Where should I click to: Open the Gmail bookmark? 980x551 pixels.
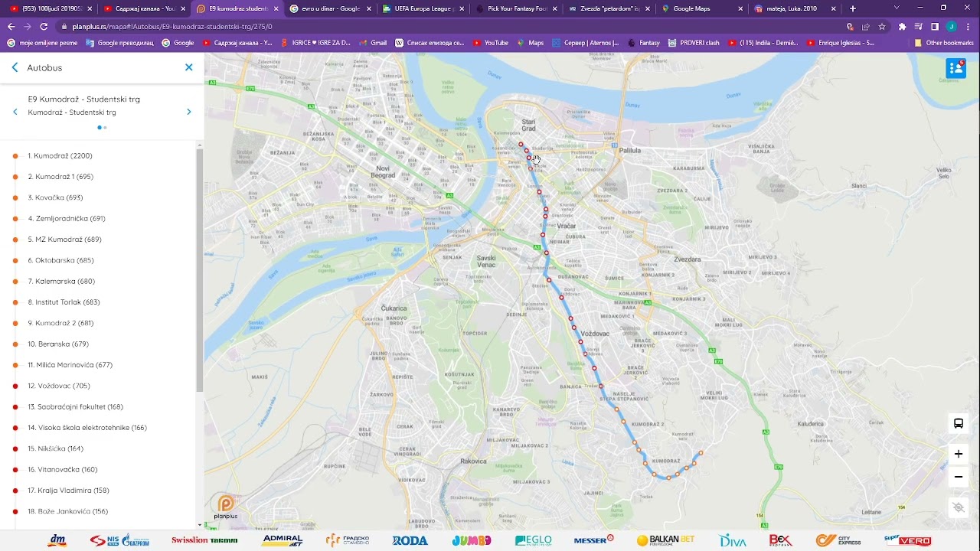pos(373,43)
